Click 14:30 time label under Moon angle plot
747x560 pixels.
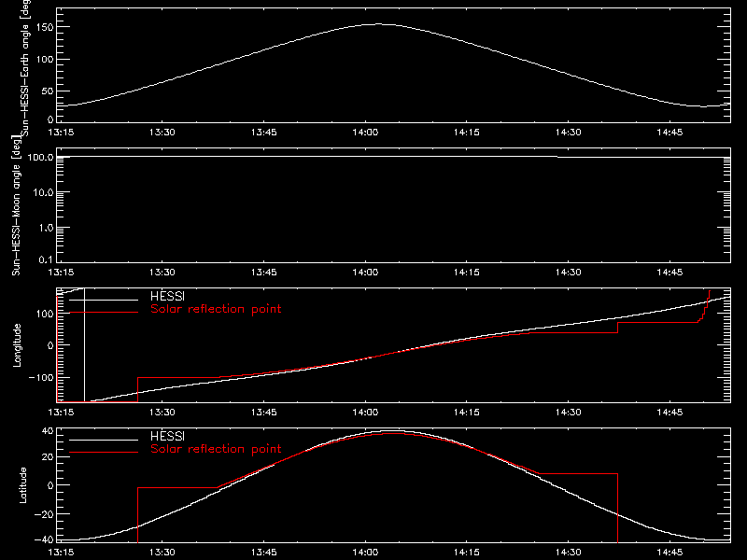pos(569,273)
